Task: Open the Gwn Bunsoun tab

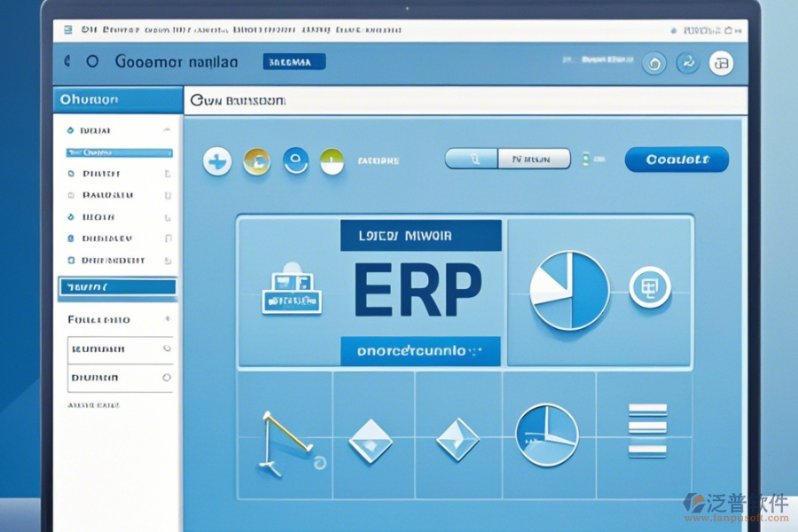Action: (238, 101)
